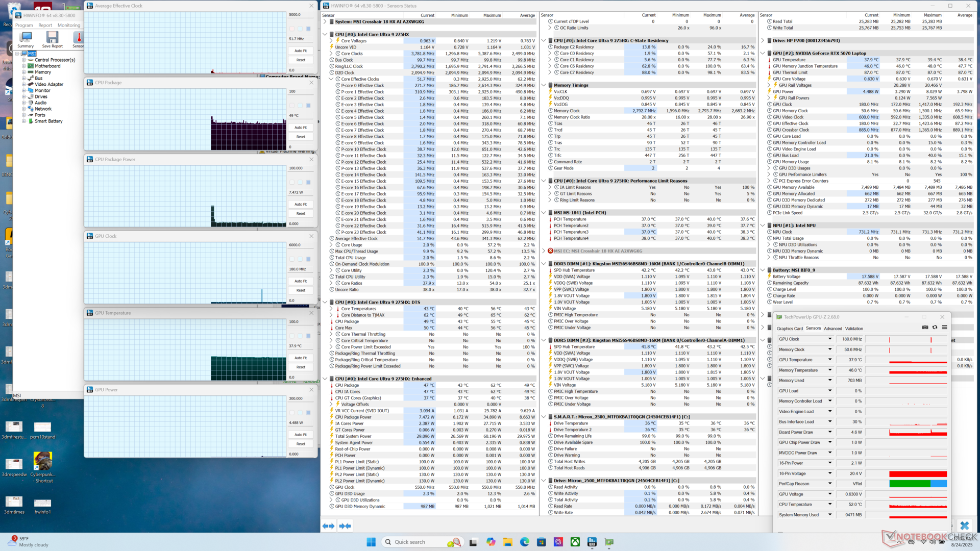Image resolution: width=980 pixels, height=551 pixels.
Task: Expand the Drive: HP P700 sensor group
Action: pos(763,41)
